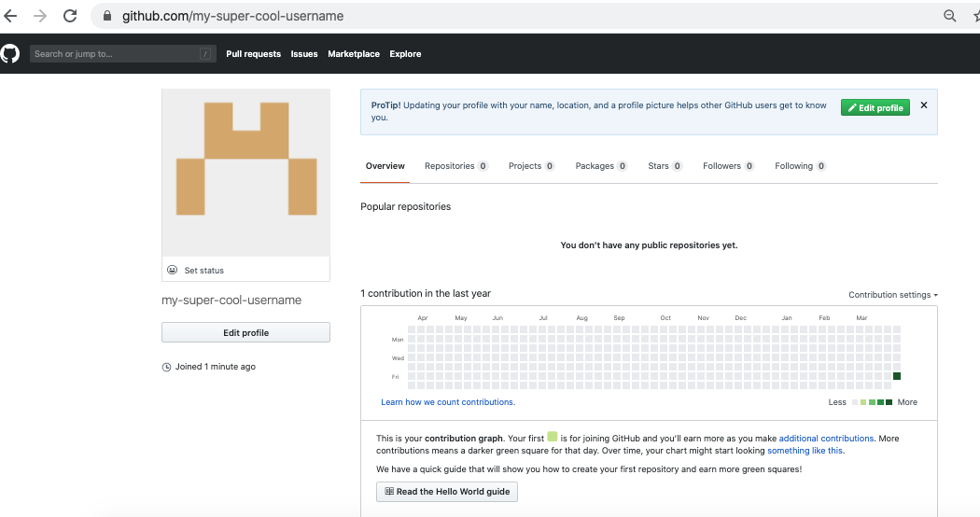Click the profile avatar identicon image
980x517 pixels.
click(245, 173)
